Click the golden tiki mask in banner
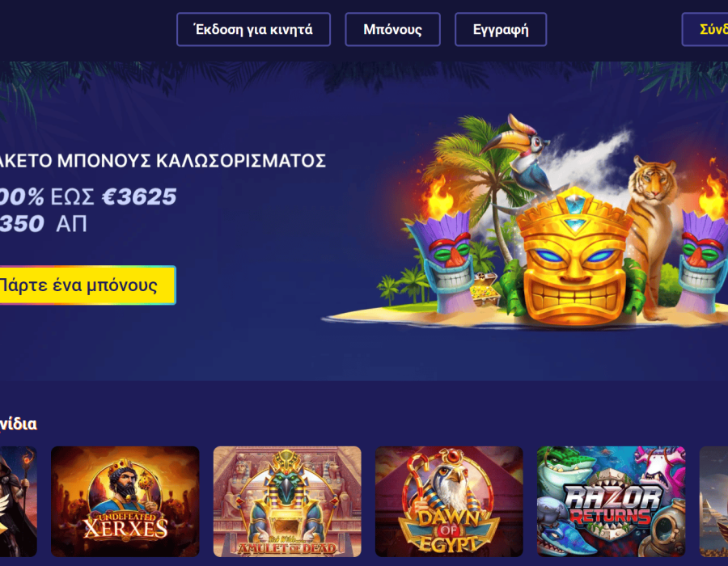 point(575,257)
